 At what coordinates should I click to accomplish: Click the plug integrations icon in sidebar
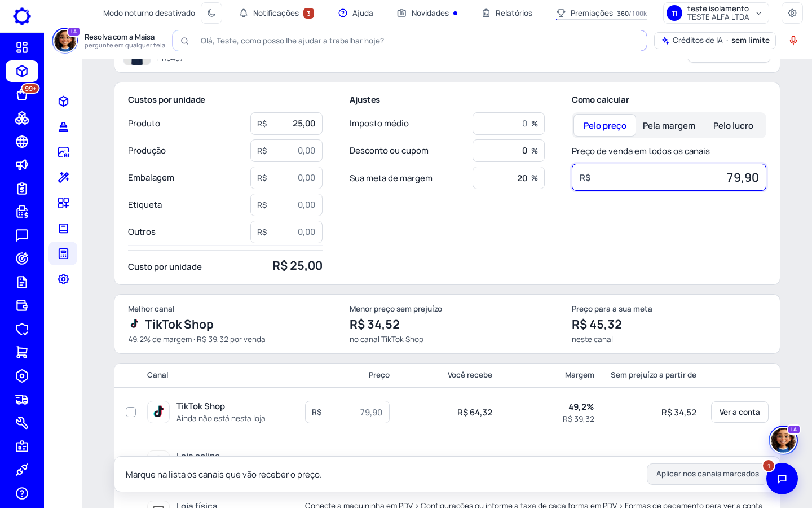[x=22, y=470]
